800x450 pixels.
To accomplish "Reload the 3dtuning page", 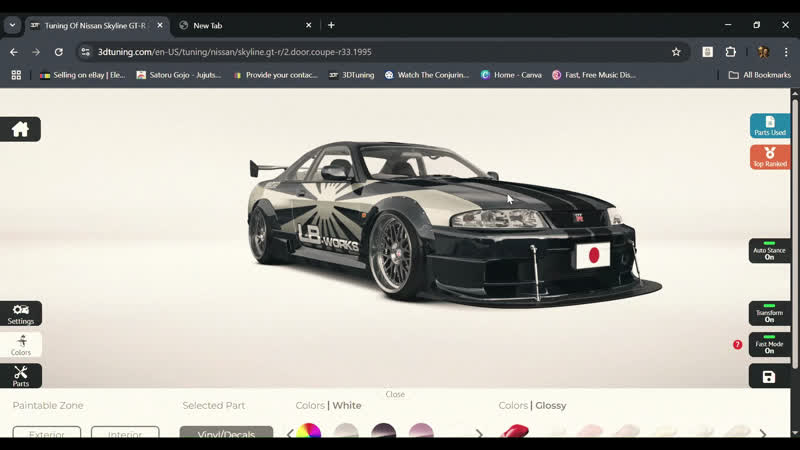I will point(59,52).
